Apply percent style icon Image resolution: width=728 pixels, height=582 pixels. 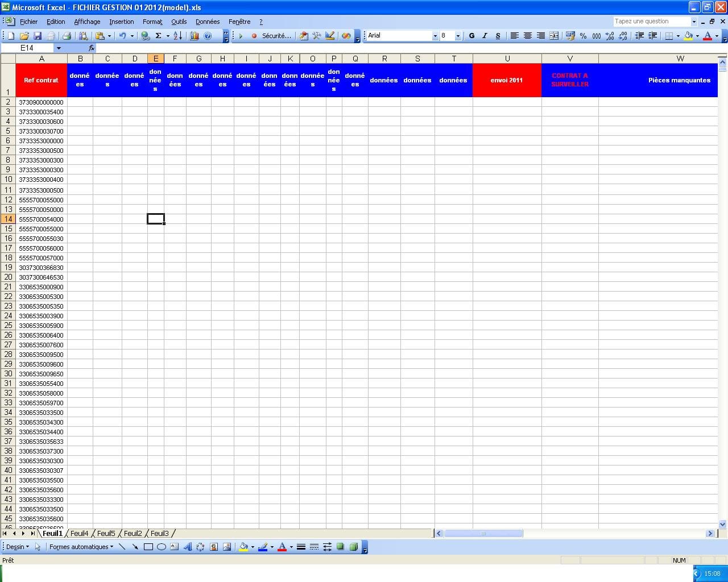point(583,36)
